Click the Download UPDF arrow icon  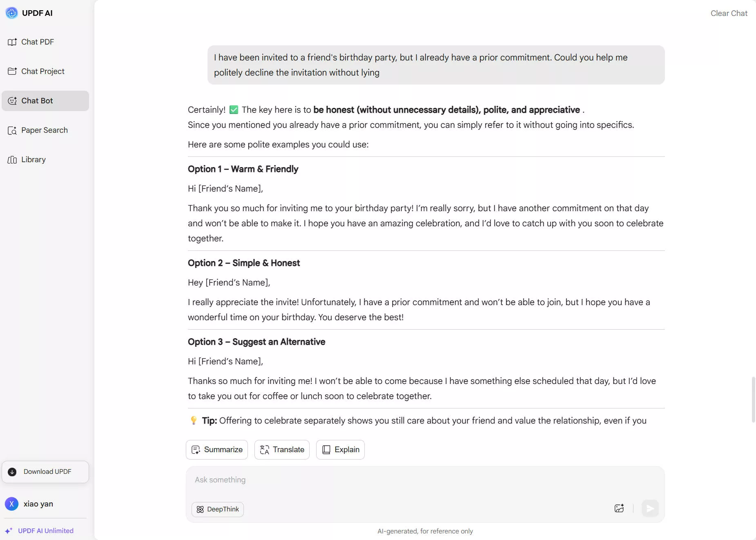(x=12, y=472)
